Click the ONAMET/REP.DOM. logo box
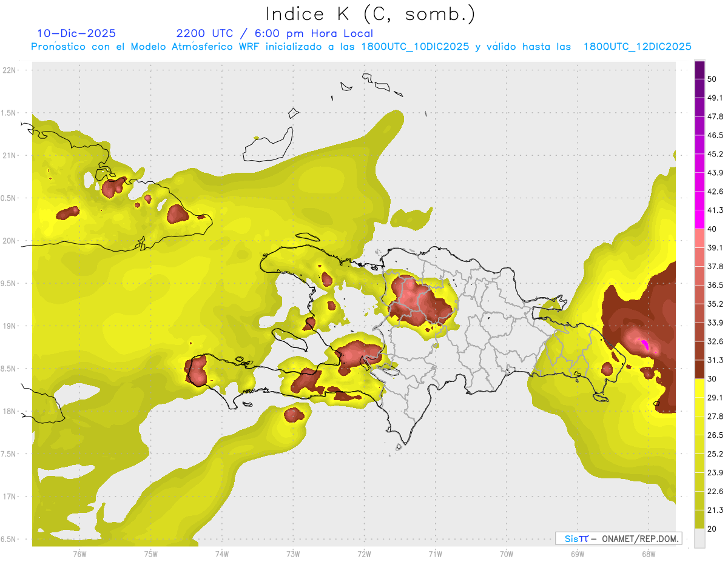728x562 pixels. coord(618,538)
